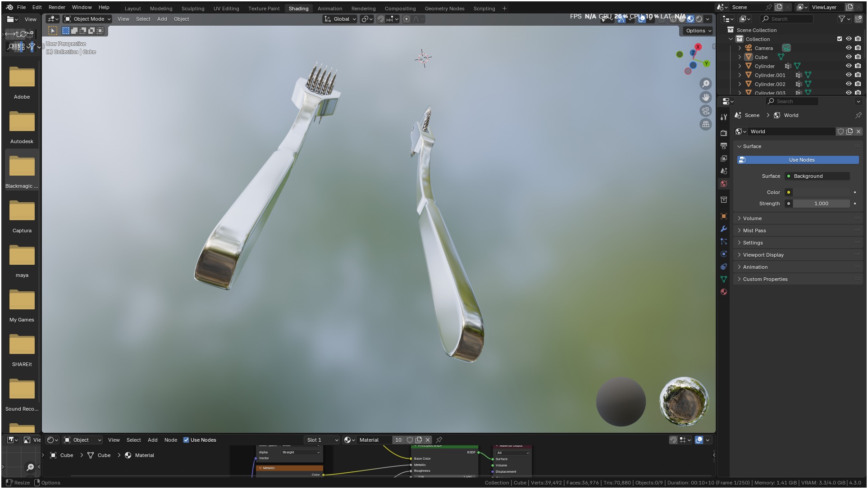Pin the node editor material

click(x=439, y=440)
